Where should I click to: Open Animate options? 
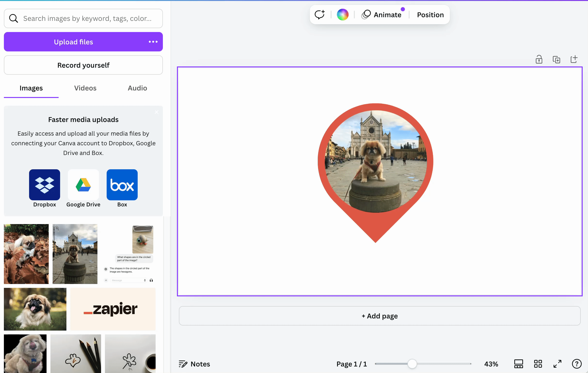click(x=382, y=15)
